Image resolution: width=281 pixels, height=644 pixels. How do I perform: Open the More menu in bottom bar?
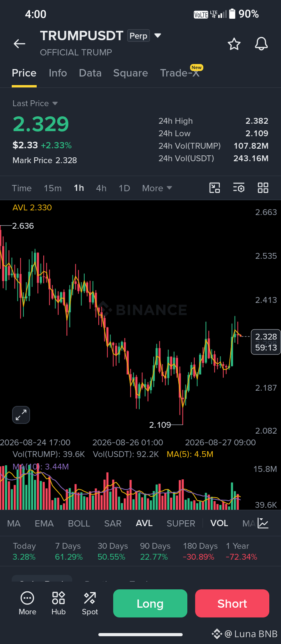tap(27, 603)
